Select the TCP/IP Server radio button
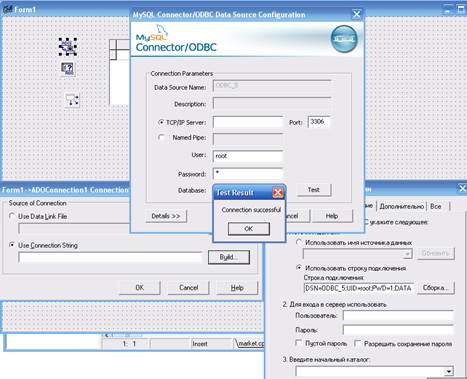Viewport: 467px width, 379px height. pyautogui.click(x=161, y=122)
